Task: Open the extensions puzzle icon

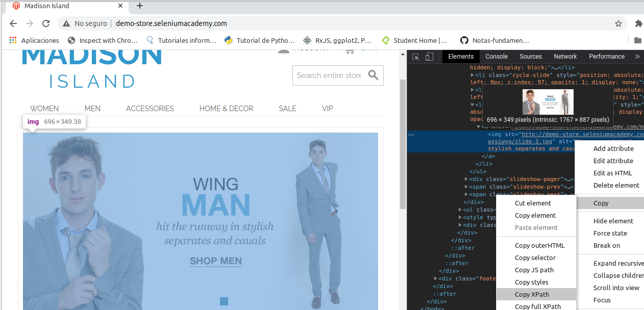Action: point(638,23)
